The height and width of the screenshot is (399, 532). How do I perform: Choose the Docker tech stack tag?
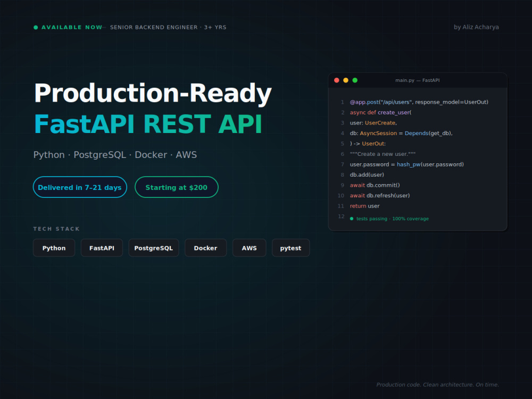205,248
